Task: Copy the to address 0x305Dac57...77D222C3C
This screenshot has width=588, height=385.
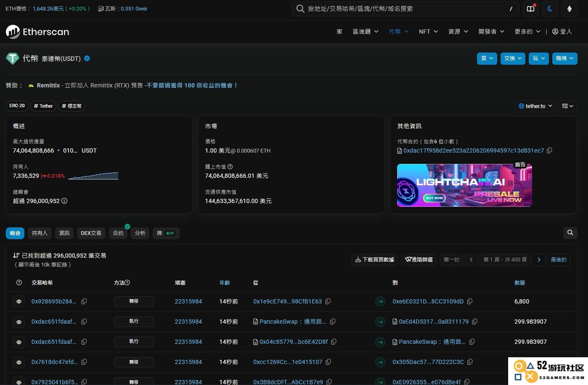Action: click(470, 362)
